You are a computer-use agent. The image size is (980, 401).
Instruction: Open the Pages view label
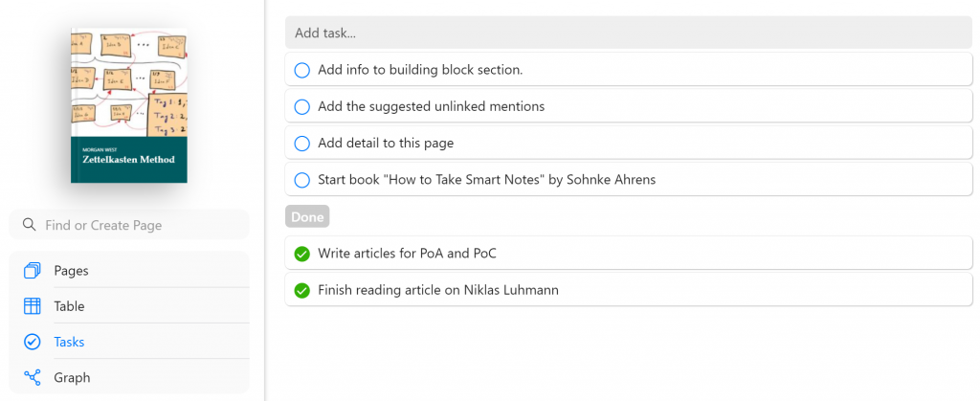pos(71,271)
